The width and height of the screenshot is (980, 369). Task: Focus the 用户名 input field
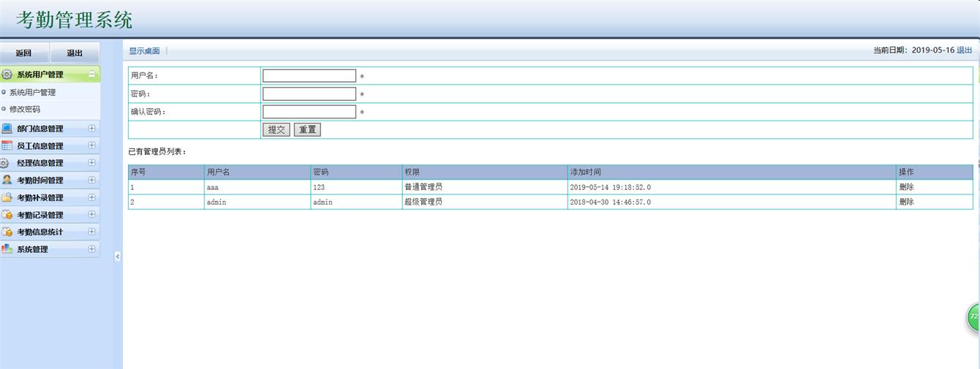point(309,75)
